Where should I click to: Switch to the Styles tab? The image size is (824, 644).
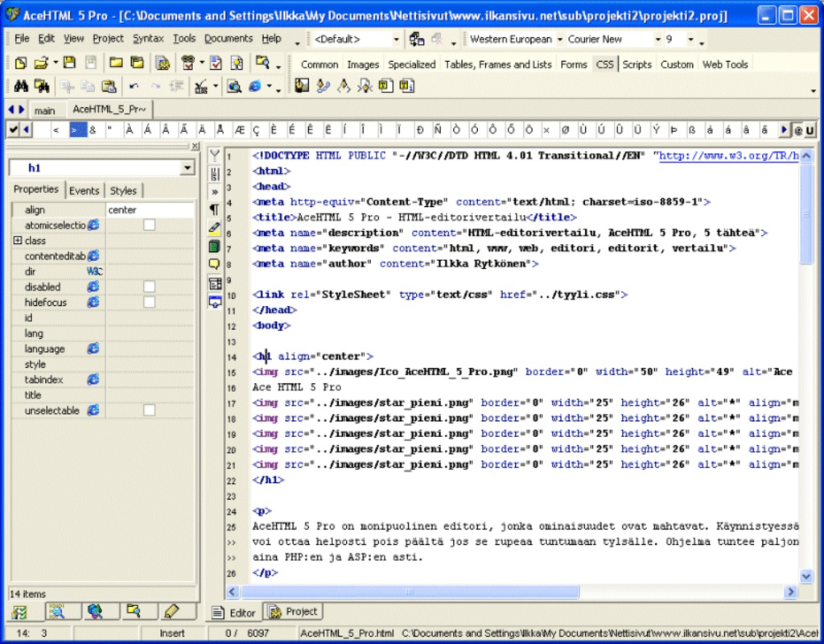coord(123,190)
